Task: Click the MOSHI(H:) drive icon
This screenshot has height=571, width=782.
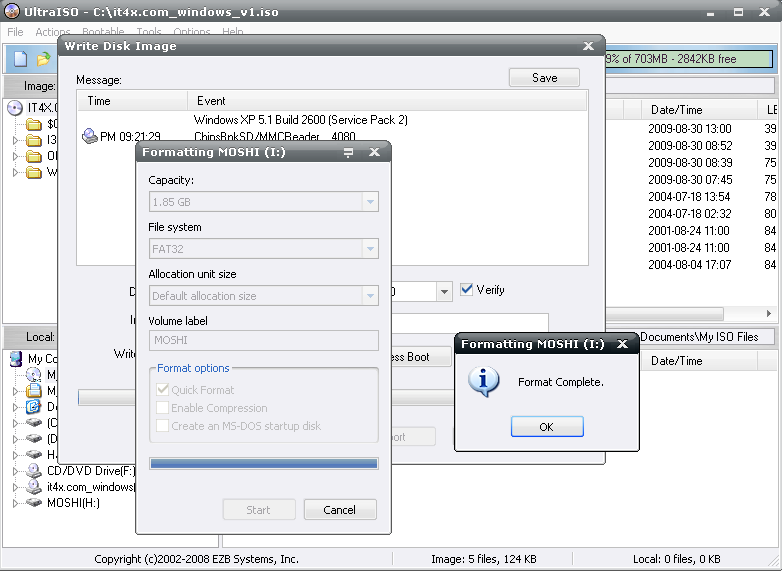Action: pos(33,502)
